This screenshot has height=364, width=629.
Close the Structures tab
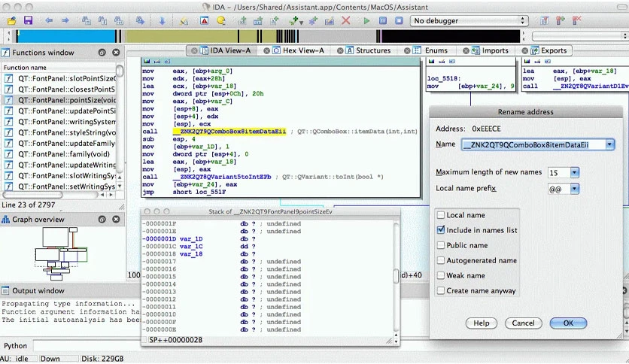(x=340, y=50)
